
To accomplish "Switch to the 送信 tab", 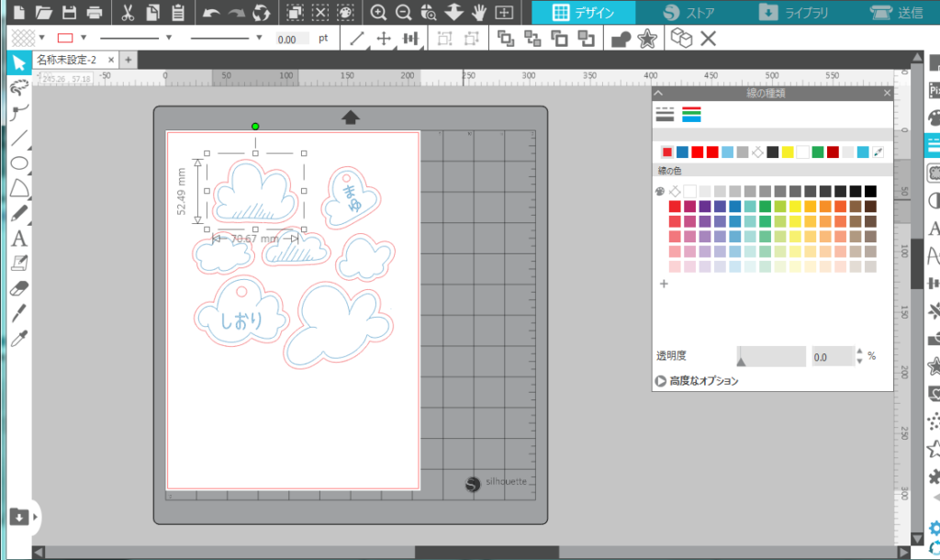I will pyautogui.click(x=897, y=12).
